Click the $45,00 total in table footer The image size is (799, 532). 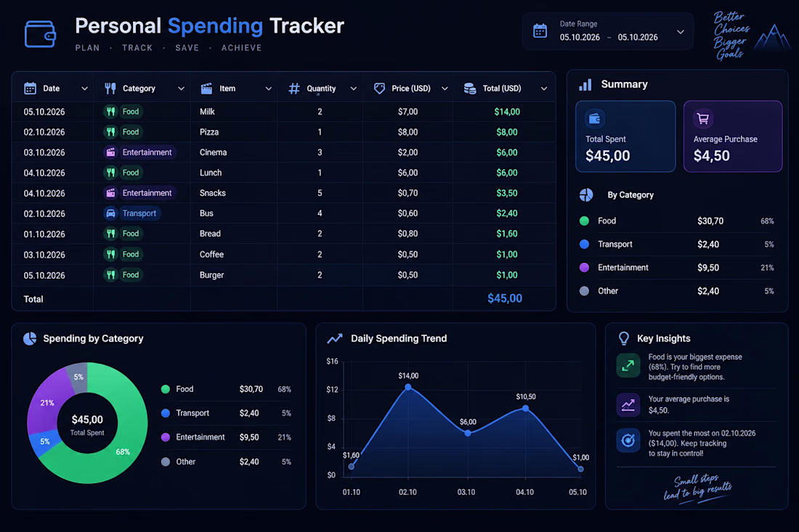point(505,299)
